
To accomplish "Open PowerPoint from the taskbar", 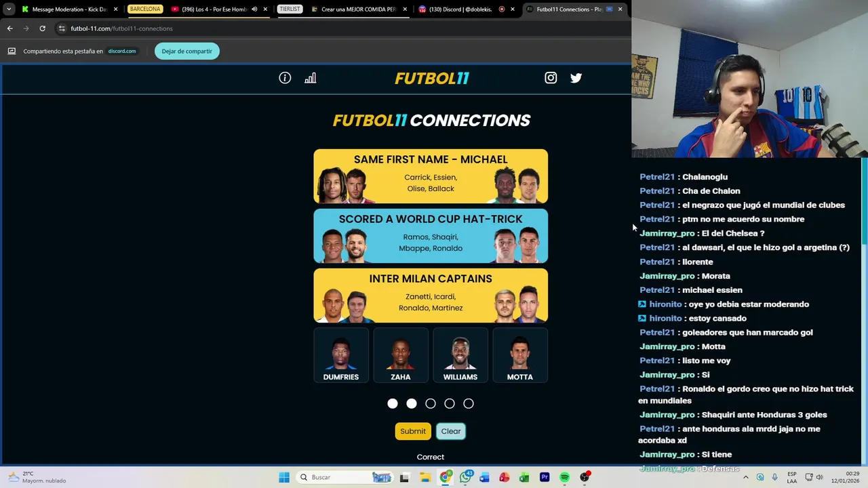I will (505, 477).
